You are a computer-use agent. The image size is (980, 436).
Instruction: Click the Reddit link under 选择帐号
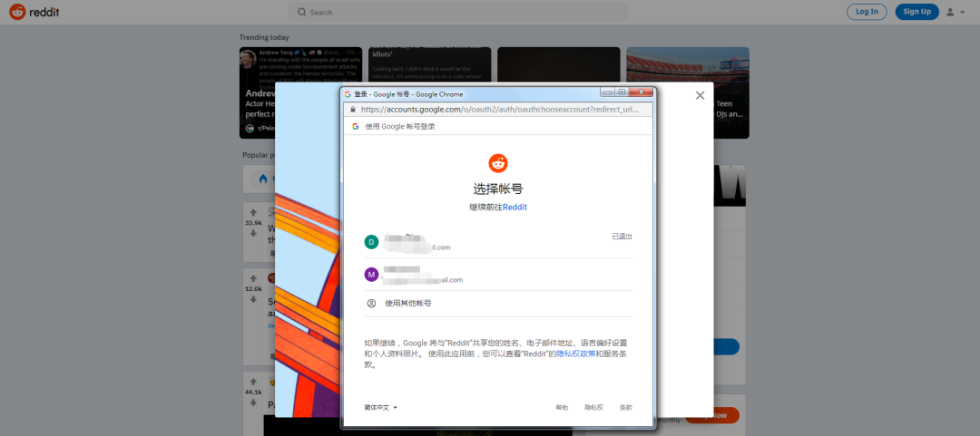(515, 207)
